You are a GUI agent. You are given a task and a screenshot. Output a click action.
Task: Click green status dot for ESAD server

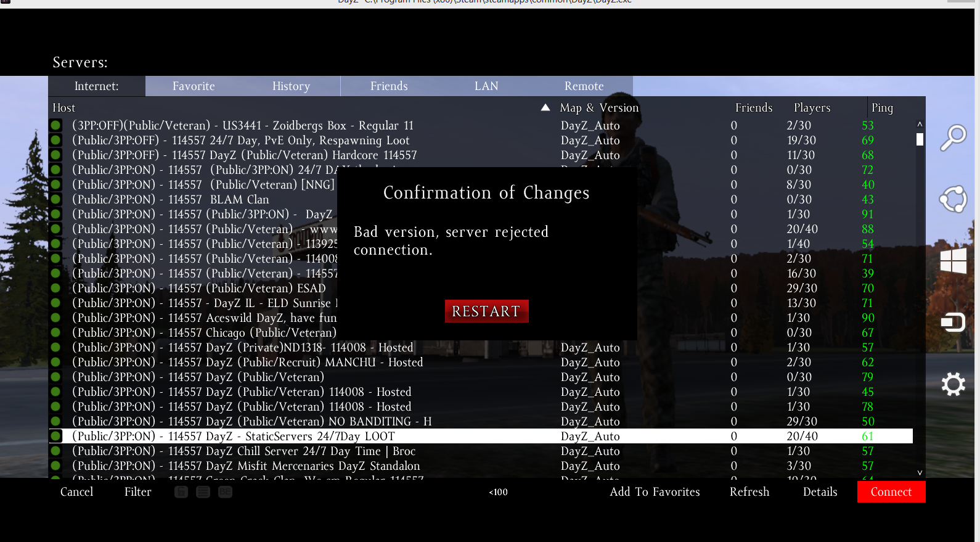pos(56,288)
